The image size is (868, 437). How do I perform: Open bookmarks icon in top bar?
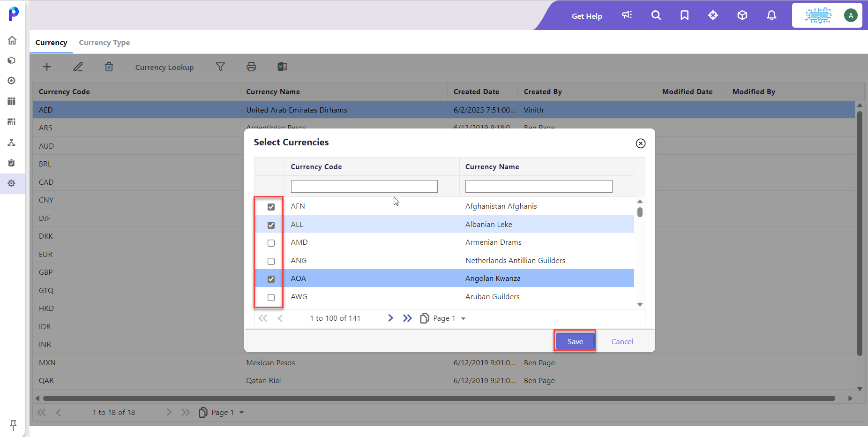684,15
